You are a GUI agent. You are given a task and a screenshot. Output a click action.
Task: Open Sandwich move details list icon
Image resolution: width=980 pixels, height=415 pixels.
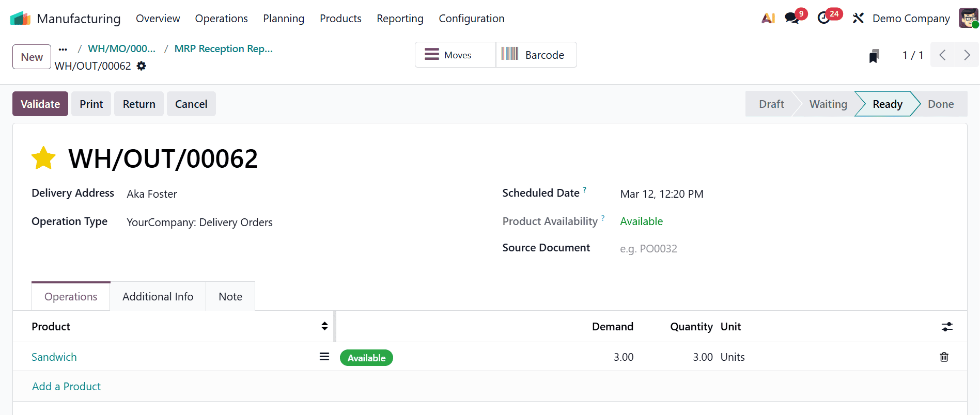tap(324, 357)
